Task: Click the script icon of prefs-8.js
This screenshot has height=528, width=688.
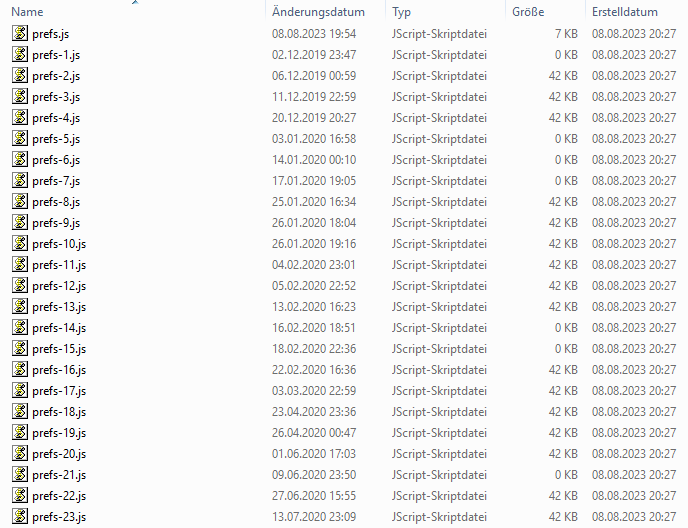Action: pos(20,201)
